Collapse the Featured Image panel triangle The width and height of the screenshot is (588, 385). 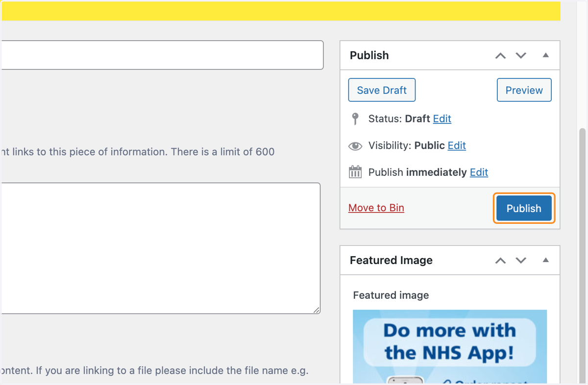(546, 260)
